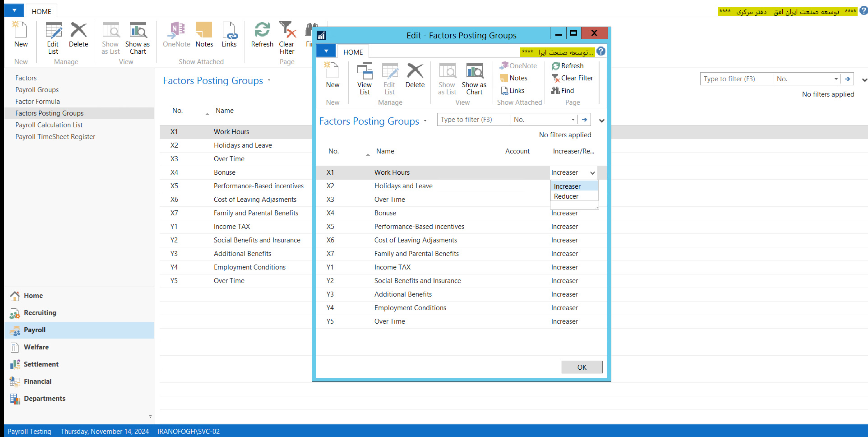868x437 pixels.
Task: Click View List in Edit dialog
Action: click(365, 79)
